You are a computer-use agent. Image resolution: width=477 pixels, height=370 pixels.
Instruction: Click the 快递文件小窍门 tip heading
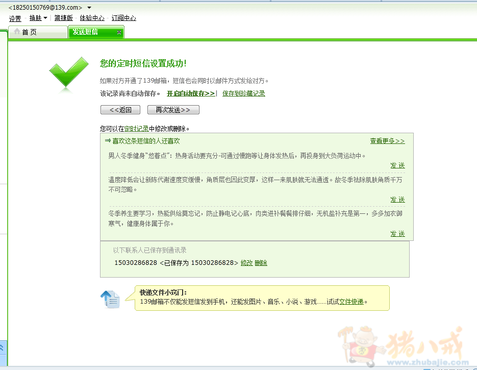[163, 293]
